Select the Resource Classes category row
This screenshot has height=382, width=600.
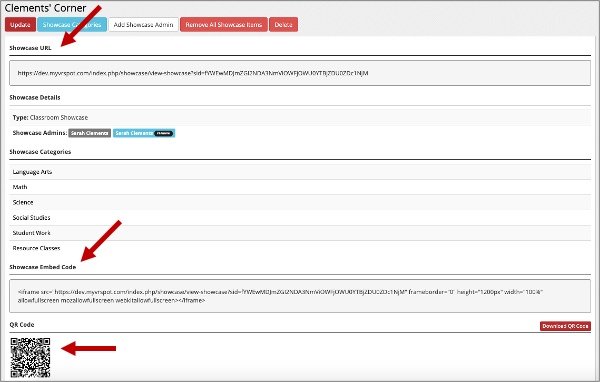(x=300, y=248)
